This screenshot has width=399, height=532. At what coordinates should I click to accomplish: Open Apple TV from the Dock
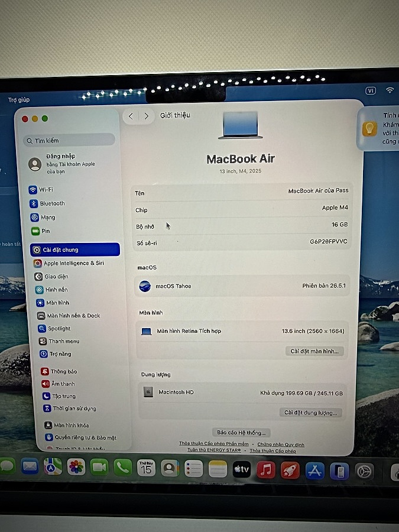click(x=242, y=469)
